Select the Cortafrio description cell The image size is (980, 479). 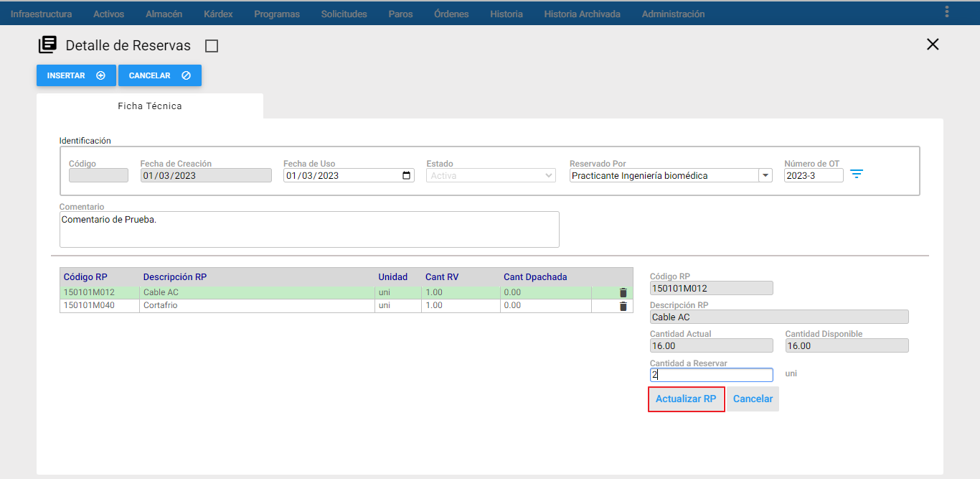click(x=257, y=306)
